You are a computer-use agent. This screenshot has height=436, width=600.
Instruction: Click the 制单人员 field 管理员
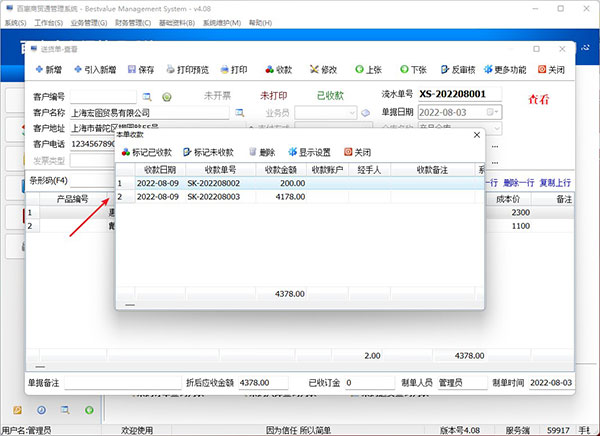pos(462,382)
